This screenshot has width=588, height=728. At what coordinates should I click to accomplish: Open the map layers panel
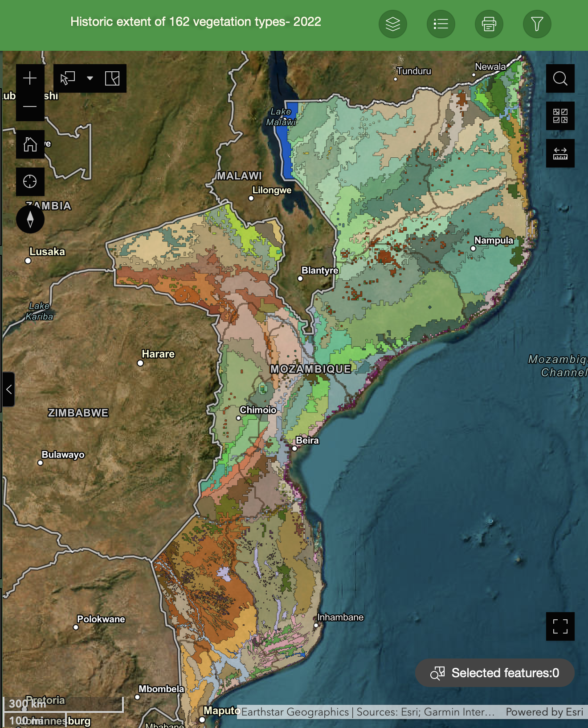coord(392,24)
